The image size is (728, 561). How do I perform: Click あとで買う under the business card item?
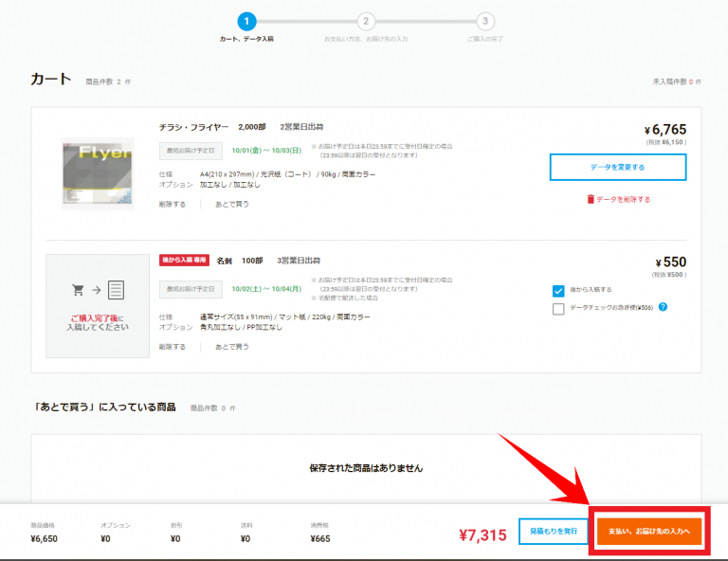click(231, 347)
